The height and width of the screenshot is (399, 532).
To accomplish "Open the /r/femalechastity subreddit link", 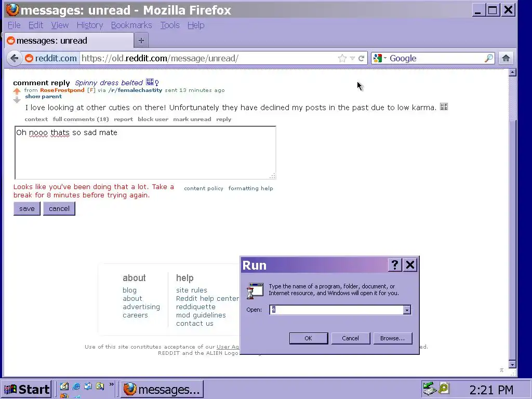I will coord(135,90).
